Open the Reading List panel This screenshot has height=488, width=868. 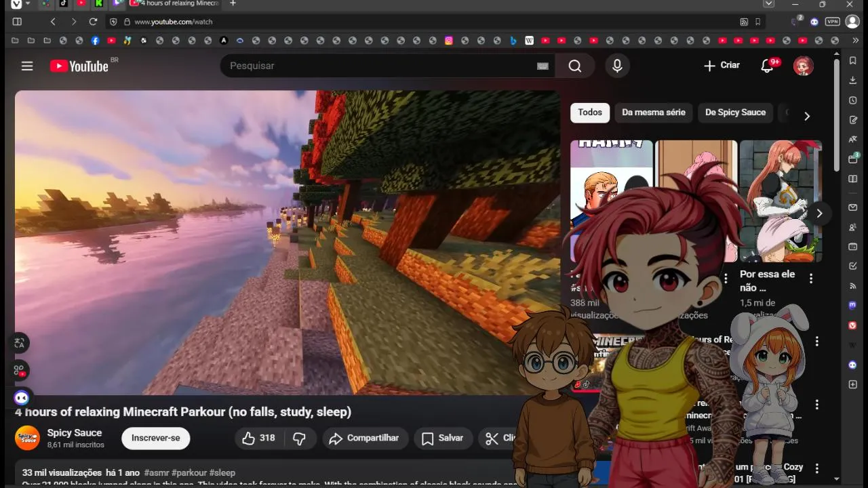tap(853, 179)
